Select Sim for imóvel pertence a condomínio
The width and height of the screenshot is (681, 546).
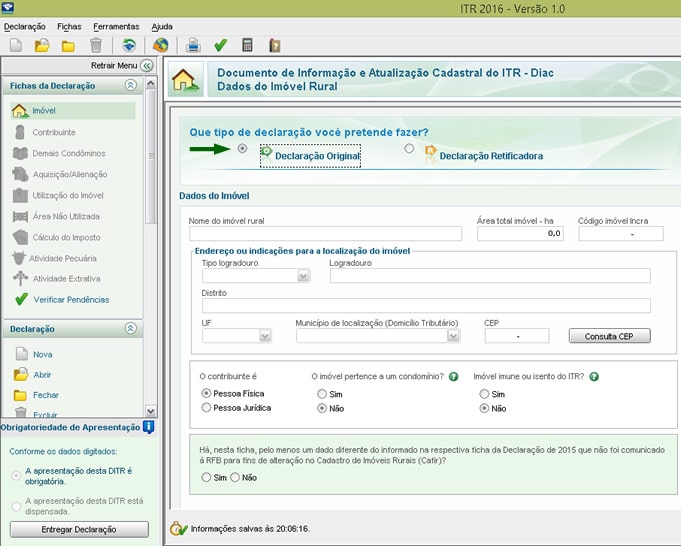point(322,394)
